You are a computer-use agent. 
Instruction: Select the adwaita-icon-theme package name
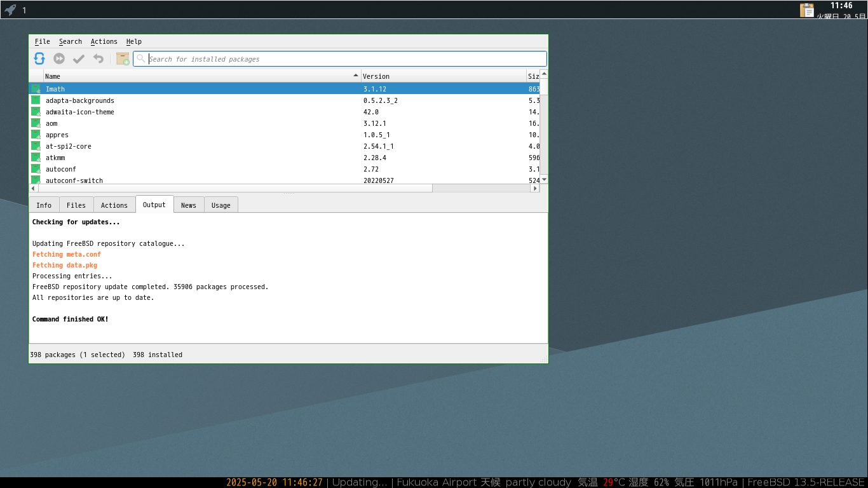tap(80, 112)
